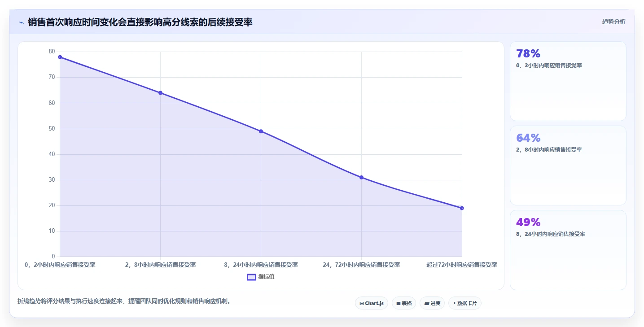Image resolution: width=644 pixels, height=327 pixels.
Task: Click axis label 超过72小时响应销售接受率
Action: [x=462, y=265]
